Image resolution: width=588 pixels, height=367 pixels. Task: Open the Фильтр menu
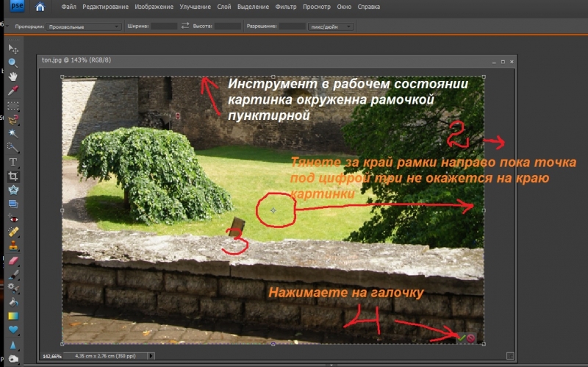[x=285, y=7]
